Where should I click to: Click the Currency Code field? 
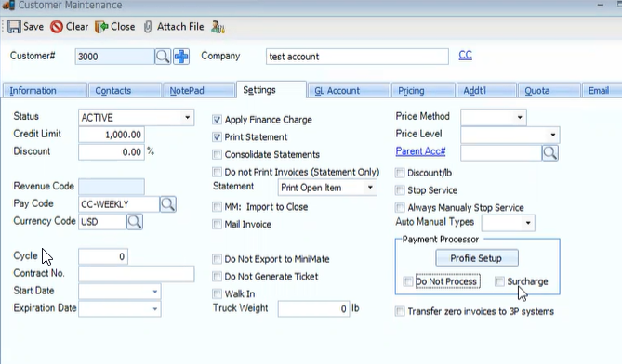pos(102,222)
